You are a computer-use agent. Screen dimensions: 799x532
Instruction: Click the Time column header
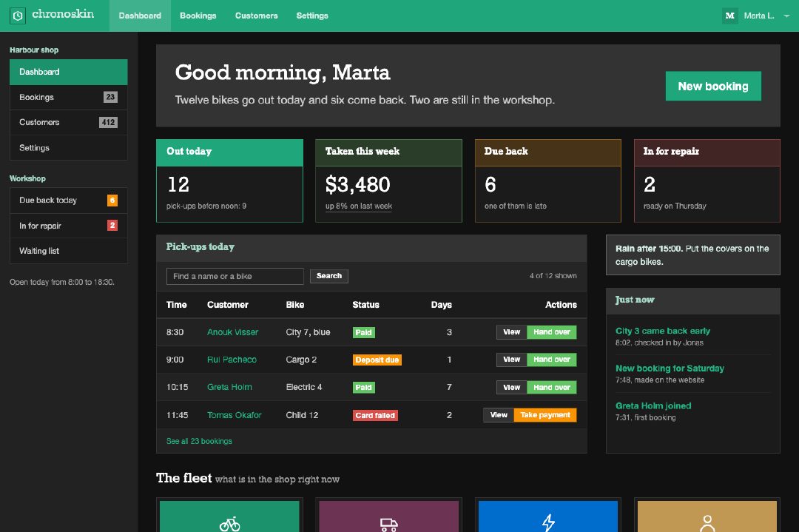176,305
